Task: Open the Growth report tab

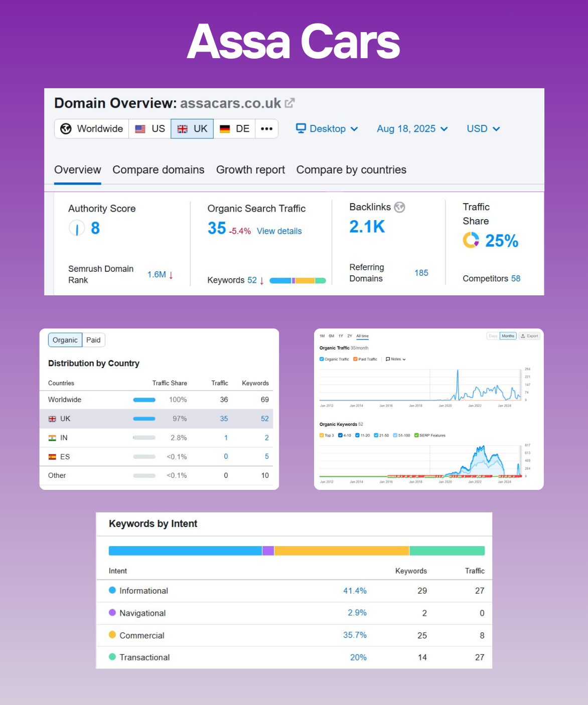Action: 250,170
